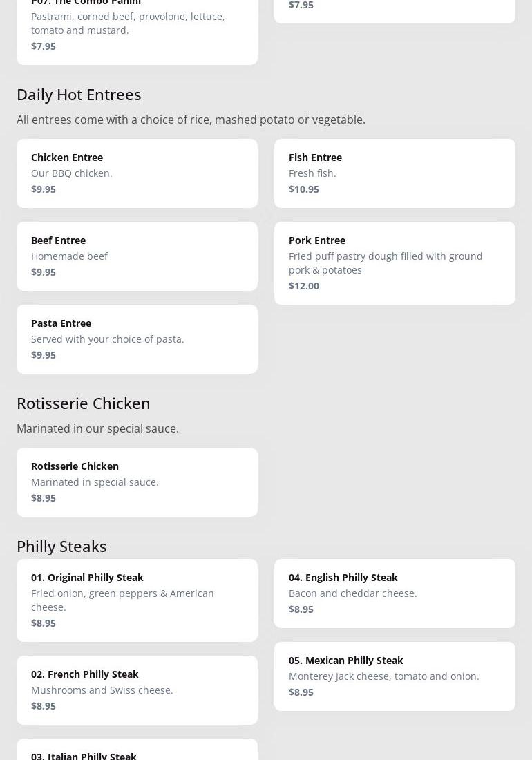Open the Chicken Entree menu item
This screenshot has width=532, height=760.
click(x=137, y=173)
